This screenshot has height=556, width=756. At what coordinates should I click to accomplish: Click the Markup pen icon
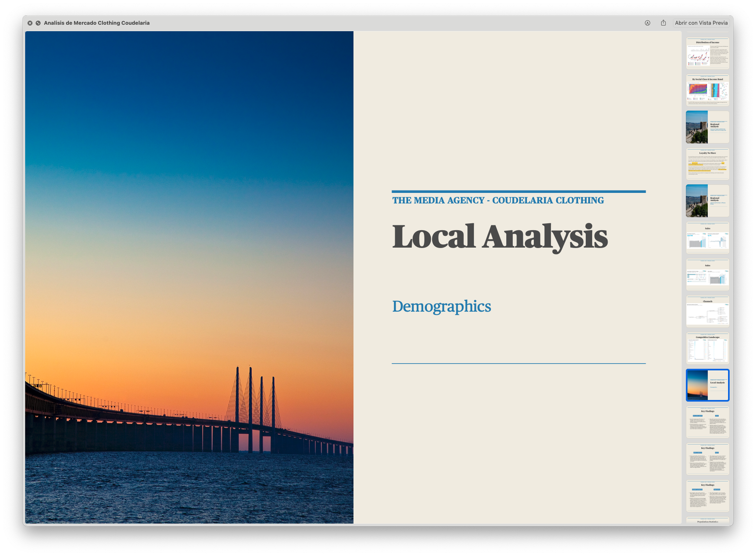(647, 23)
